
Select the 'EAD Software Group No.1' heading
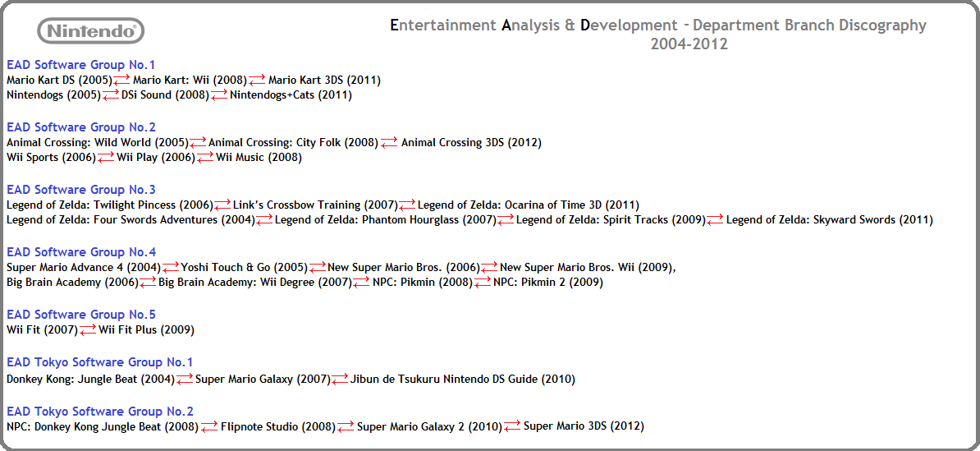tap(81, 64)
